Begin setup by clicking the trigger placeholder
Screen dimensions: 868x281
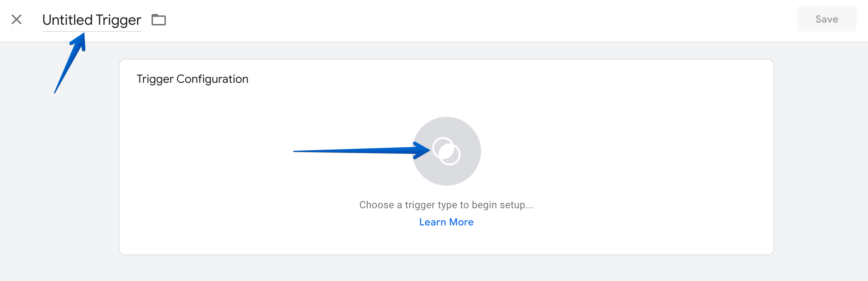coord(447,151)
